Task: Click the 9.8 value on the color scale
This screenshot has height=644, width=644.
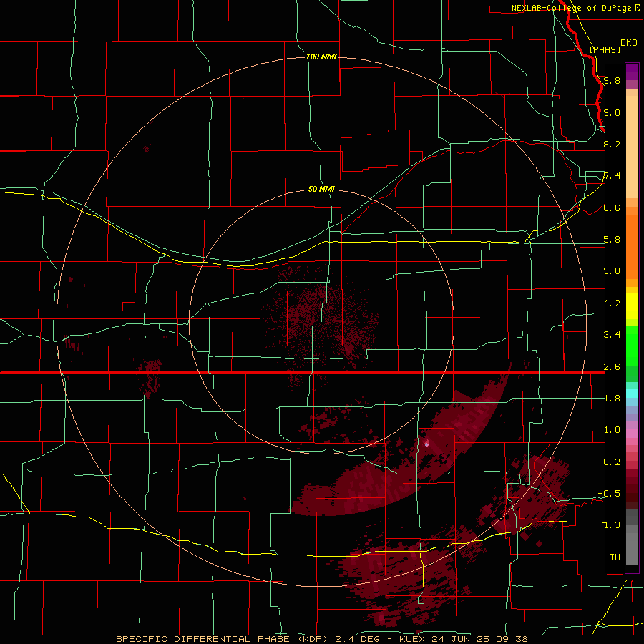Action: (x=612, y=80)
